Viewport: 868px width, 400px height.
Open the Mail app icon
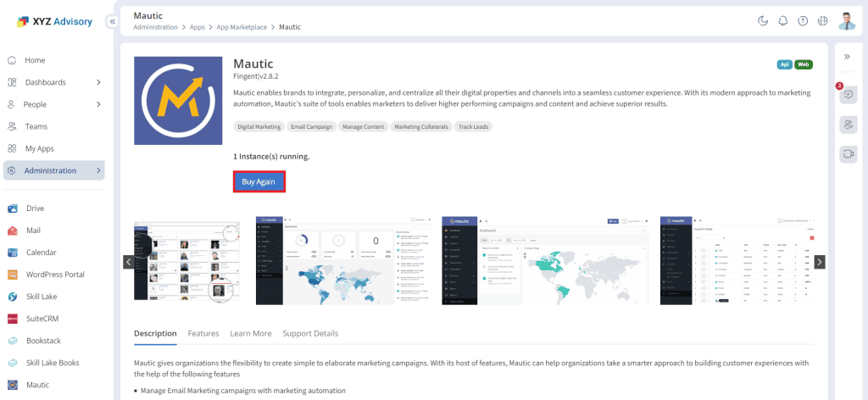click(14, 231)
